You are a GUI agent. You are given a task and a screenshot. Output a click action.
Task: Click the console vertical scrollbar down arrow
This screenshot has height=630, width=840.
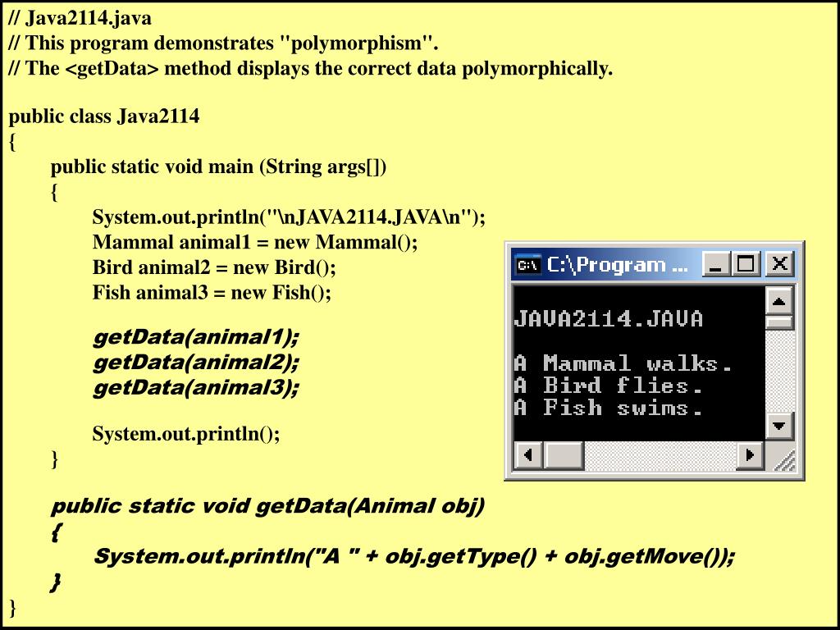click(779, 427)
